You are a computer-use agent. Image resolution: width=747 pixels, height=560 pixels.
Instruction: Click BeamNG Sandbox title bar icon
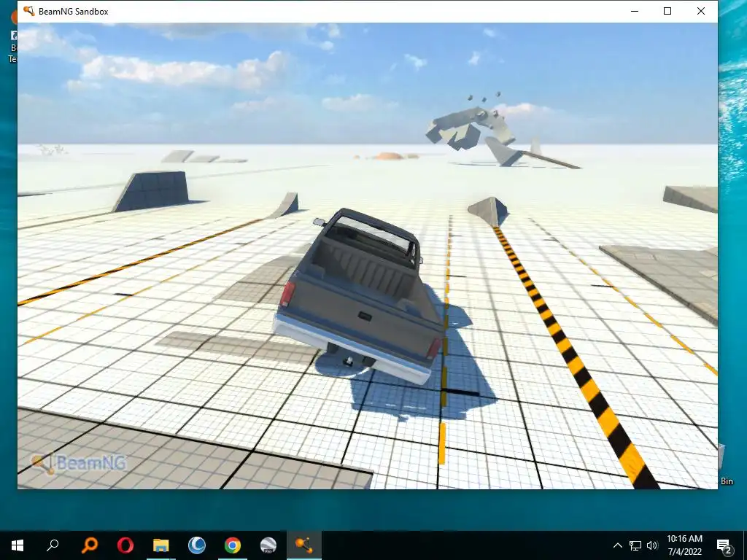28,11
